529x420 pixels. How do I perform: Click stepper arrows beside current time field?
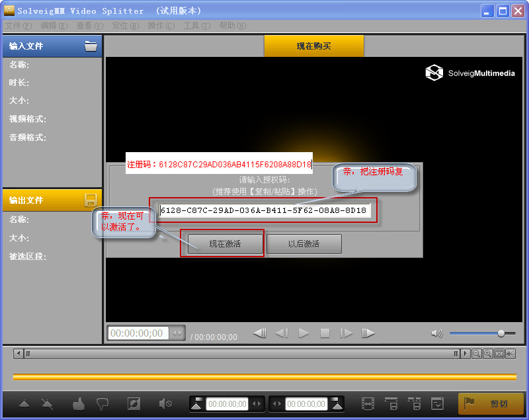(x=177, y=333)
